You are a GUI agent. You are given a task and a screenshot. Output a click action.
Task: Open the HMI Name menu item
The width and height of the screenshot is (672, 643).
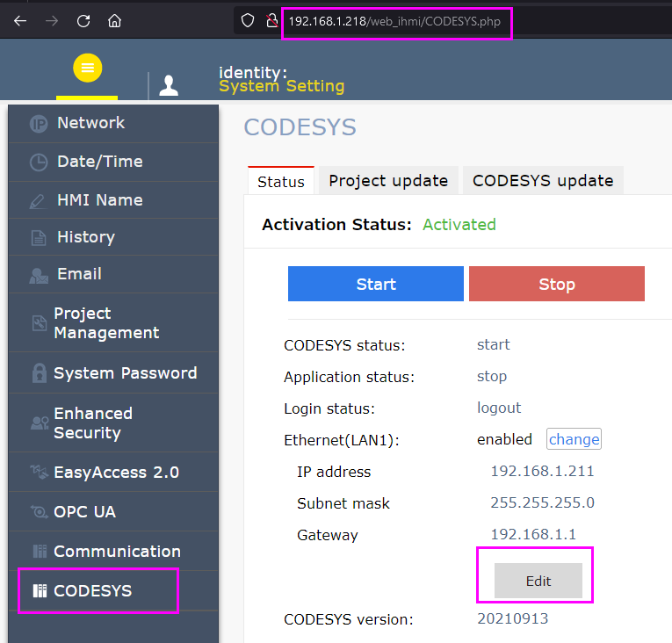113,200
